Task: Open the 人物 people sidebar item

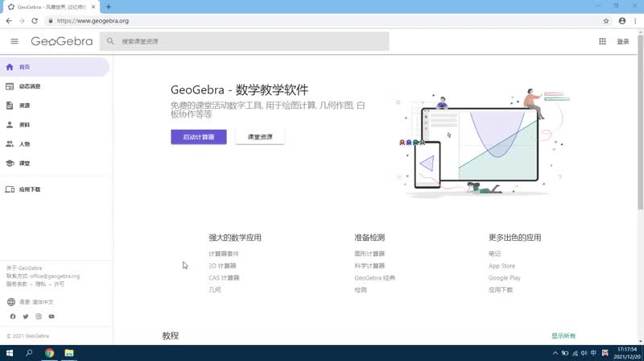Action: [x=55, y=144]
